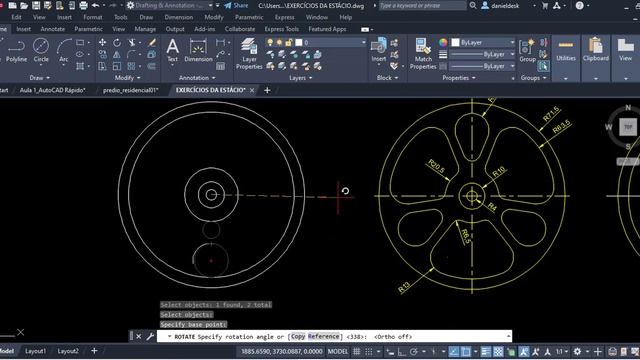Screen dimensions: 640x360
Task: Activate the Rotate tool in Modify panel
Action: (117, 42)
